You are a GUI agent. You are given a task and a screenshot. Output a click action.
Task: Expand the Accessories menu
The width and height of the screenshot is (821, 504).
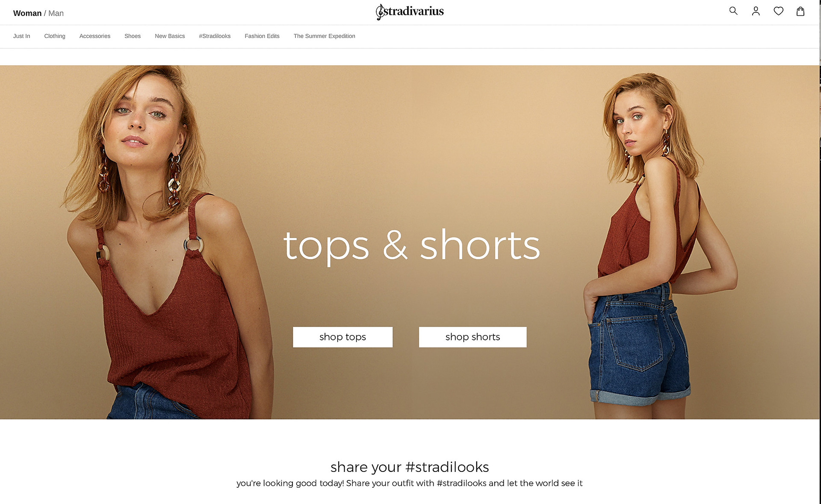click(x=95, y=36)
